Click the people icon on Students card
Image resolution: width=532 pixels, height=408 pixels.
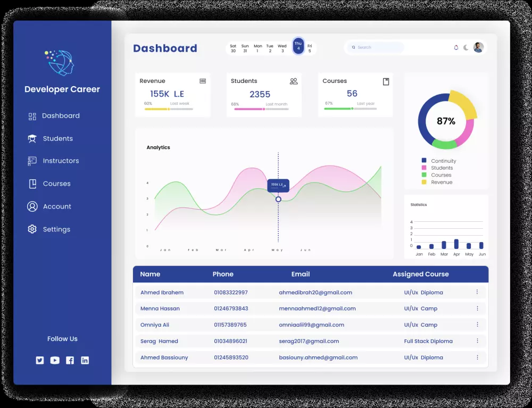[x=294, y=81]
